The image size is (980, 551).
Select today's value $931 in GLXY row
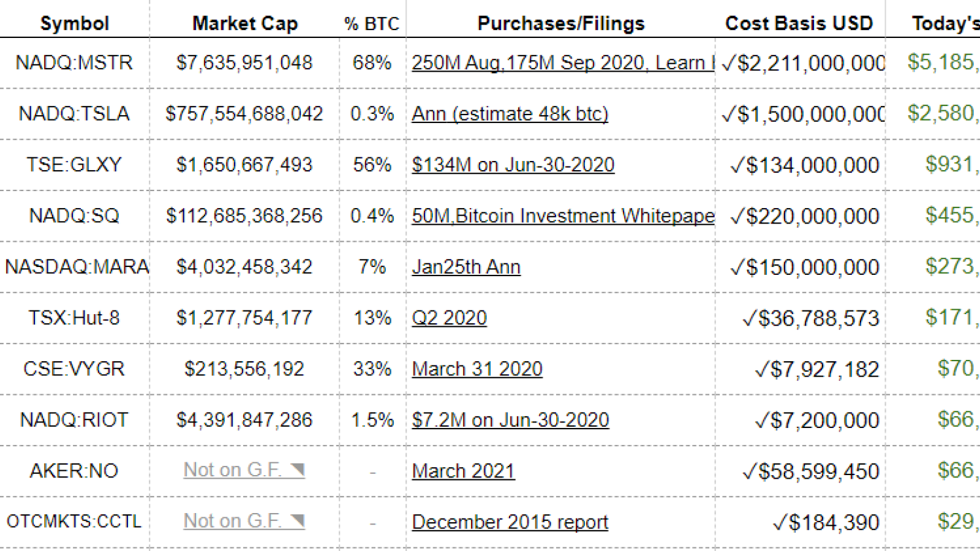click(952, 163)
